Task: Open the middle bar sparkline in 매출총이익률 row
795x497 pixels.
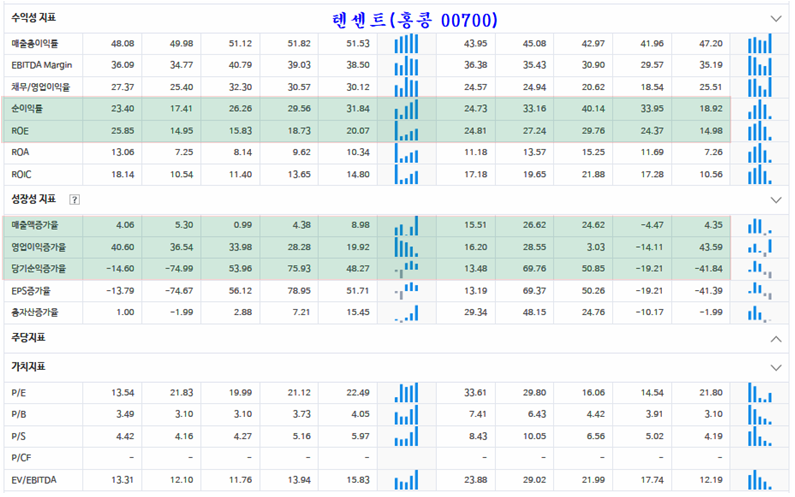Action: (406, 44)
